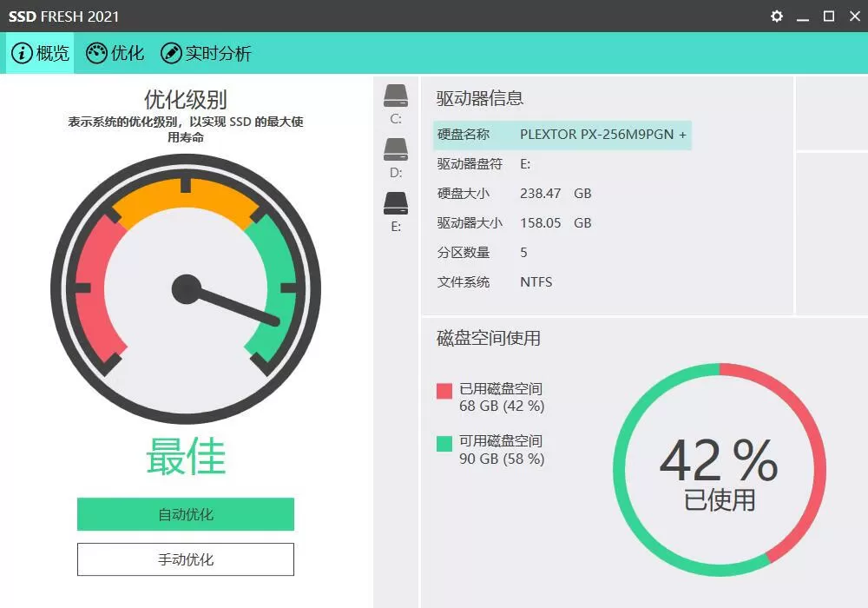The width and height of the screenshot is (868, 608).
Task: Select drive C: in the drive sidebar
Action: coord(395,96)
